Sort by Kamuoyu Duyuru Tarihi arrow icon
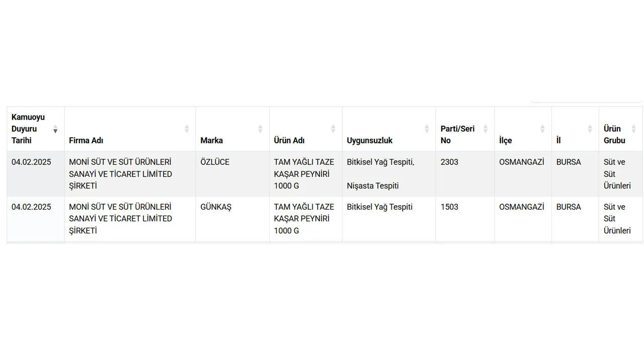 click(55, 129)
